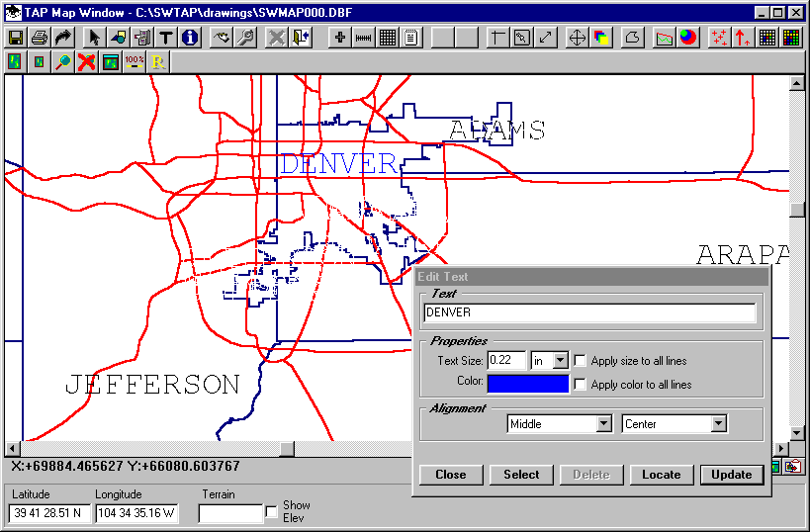Click the last colored grid toolbar icon

(x=791, y=38)
